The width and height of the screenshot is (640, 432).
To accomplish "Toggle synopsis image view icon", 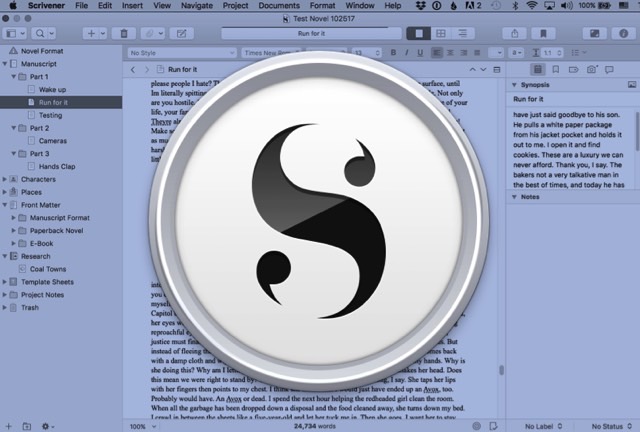I will 632,85.
